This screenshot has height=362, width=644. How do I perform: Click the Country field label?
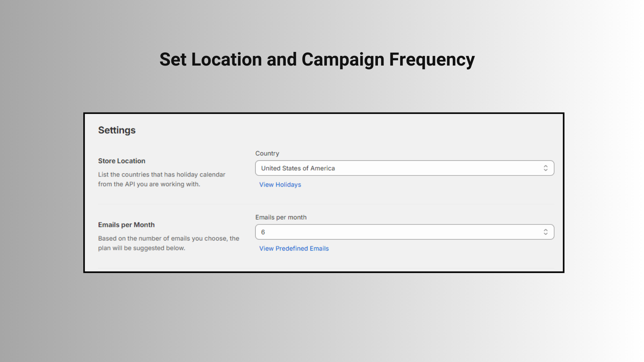[x=267, y=153]
